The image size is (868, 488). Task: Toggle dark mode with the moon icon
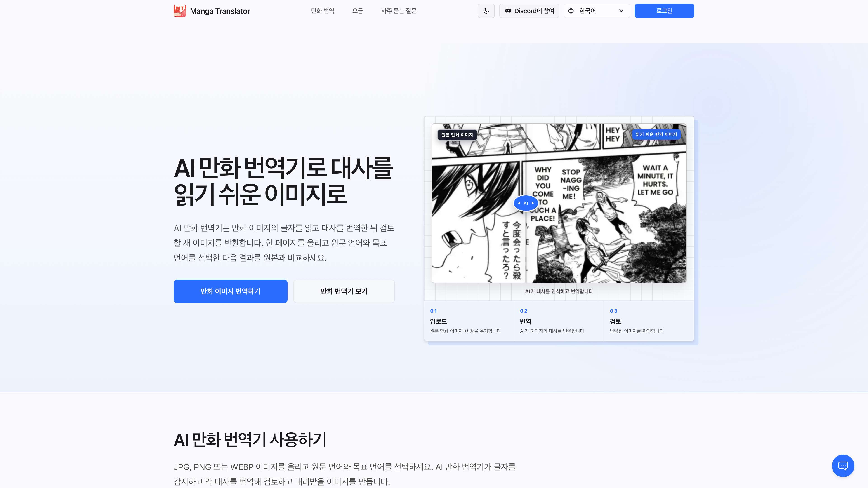(x=486, y=11)
